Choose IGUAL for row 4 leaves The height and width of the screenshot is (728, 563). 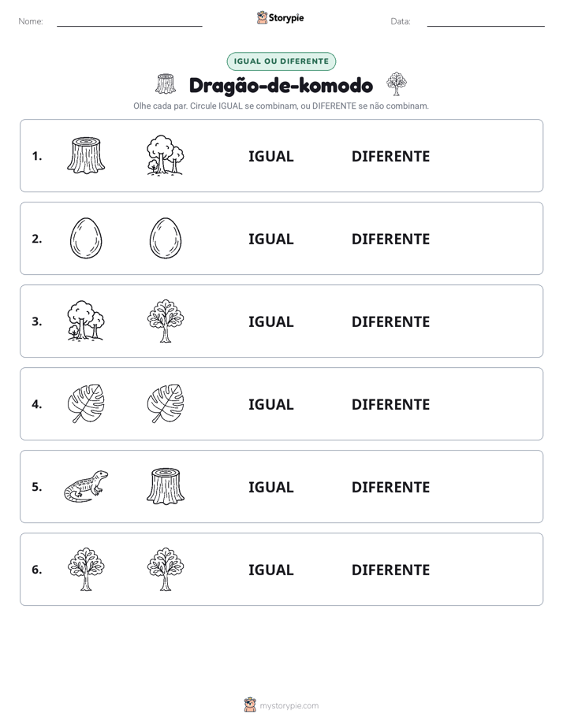[270, 404]
